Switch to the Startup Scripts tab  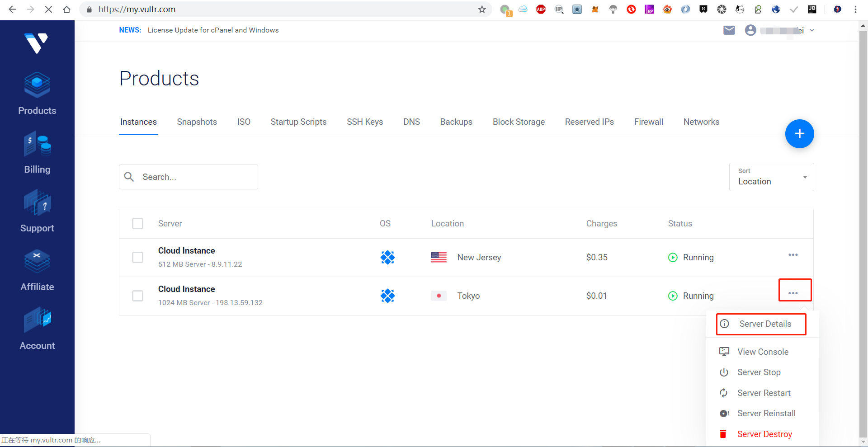point(298,122)
